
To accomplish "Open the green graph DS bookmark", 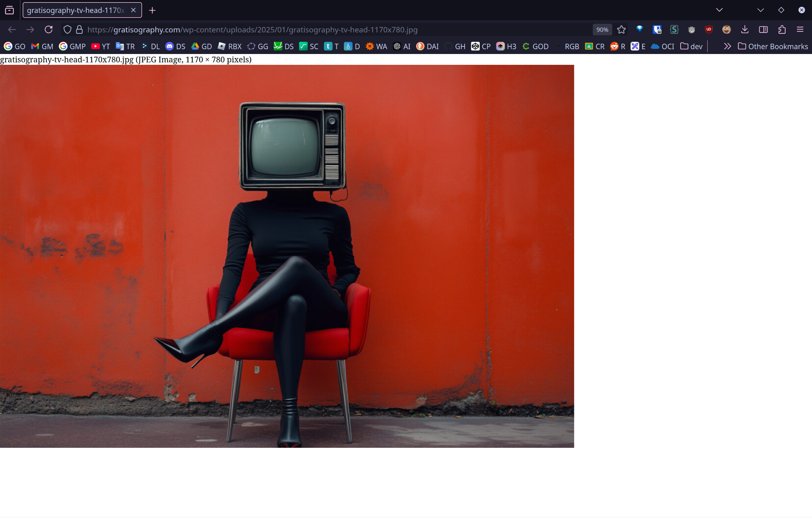I will pyautogui.click(x=284, y=46).
